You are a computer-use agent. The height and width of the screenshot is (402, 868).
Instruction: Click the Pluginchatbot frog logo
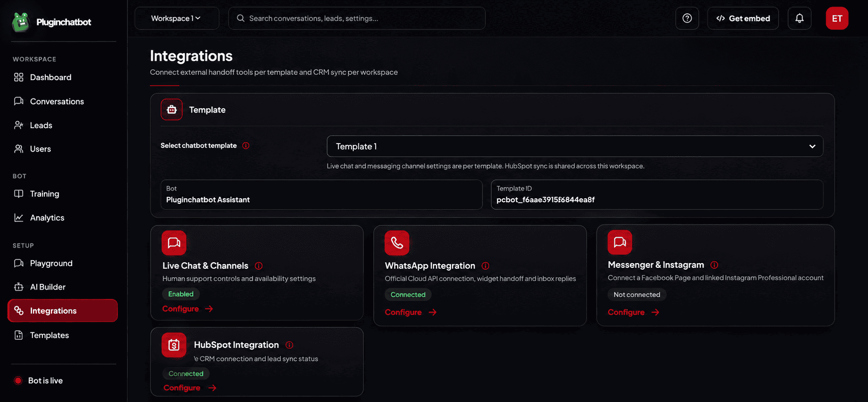[21, 22]
